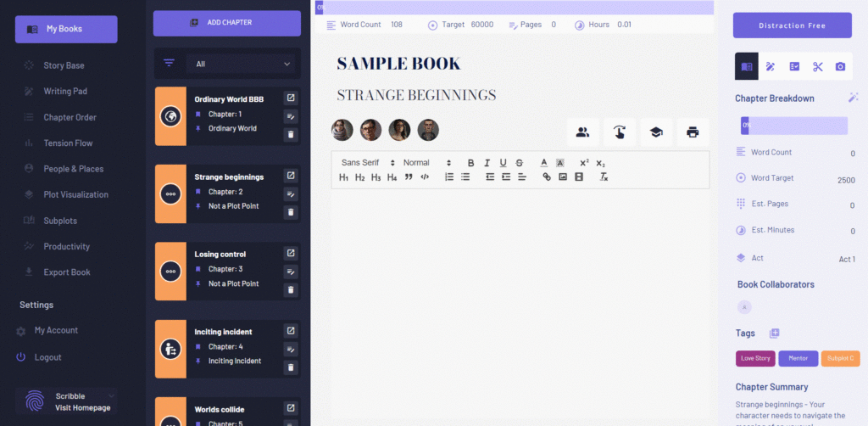Edit Inciting incident chapter details
This screenshot has height=426, width=868.
291,349
